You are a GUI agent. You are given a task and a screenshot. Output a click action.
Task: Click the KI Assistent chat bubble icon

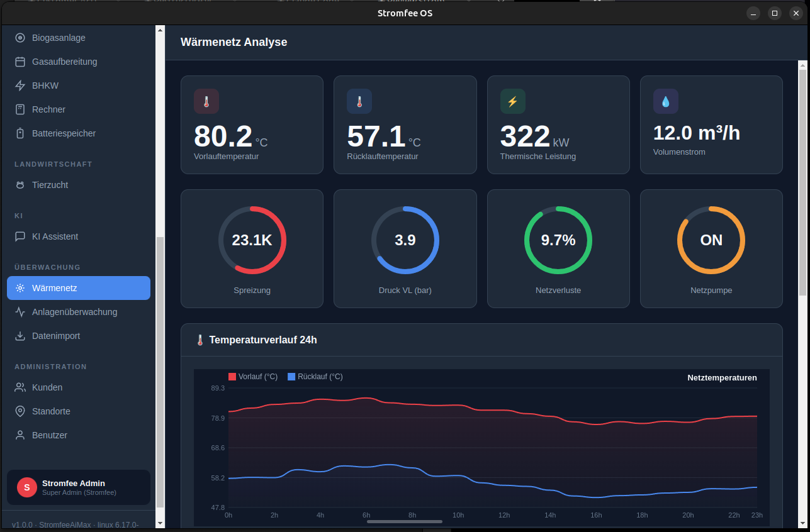coord(20,236)
